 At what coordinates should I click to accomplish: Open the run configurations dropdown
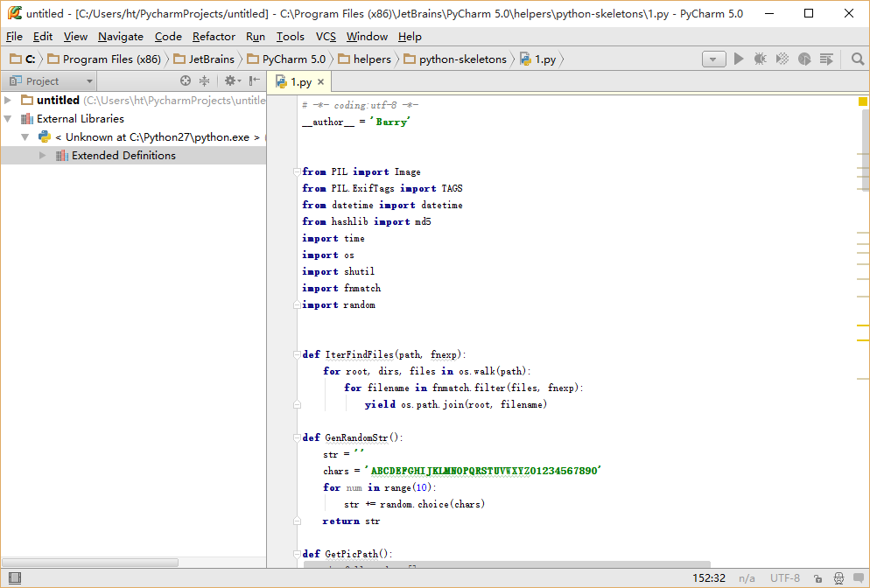tap(713, 58)
